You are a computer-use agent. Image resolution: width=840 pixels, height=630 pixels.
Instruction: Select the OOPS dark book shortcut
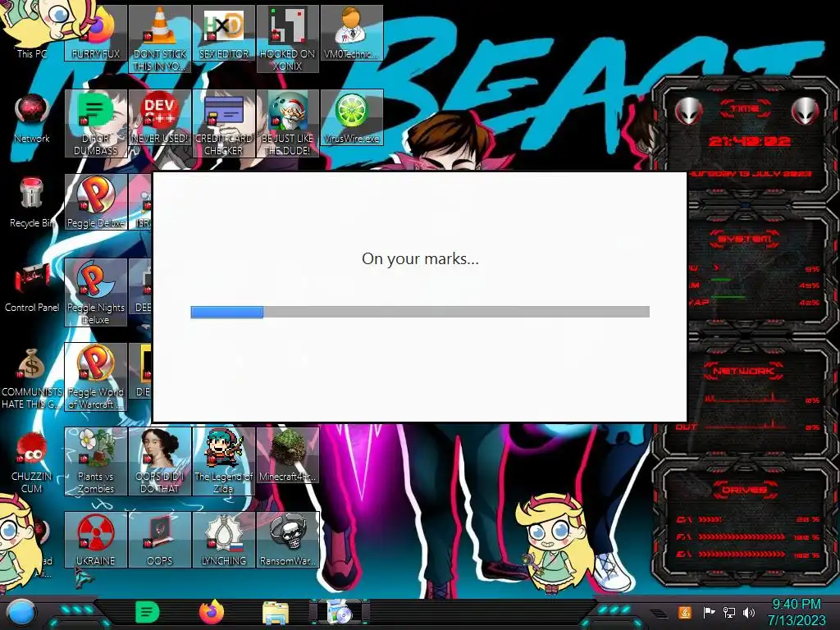(x=160, y=540)
